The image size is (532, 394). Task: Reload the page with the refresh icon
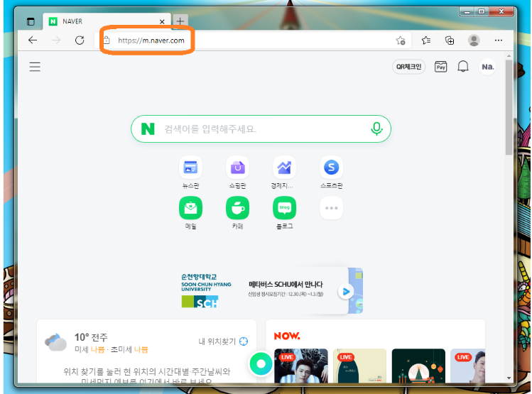pos(80,40)
